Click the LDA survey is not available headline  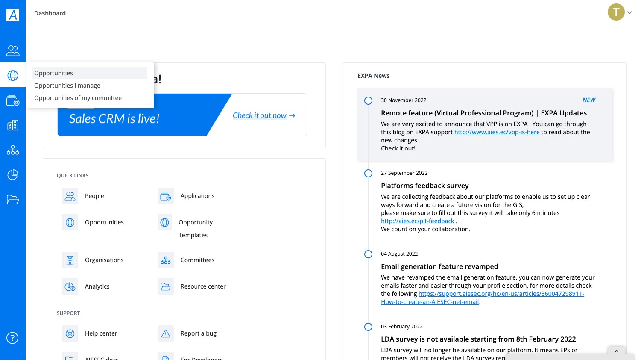(478, 339)
